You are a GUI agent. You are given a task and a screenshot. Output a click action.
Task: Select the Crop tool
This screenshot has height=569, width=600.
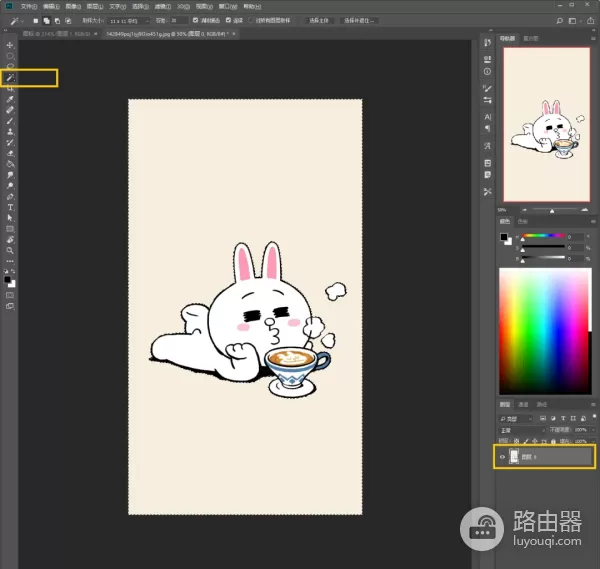click(x=10, y=88)
